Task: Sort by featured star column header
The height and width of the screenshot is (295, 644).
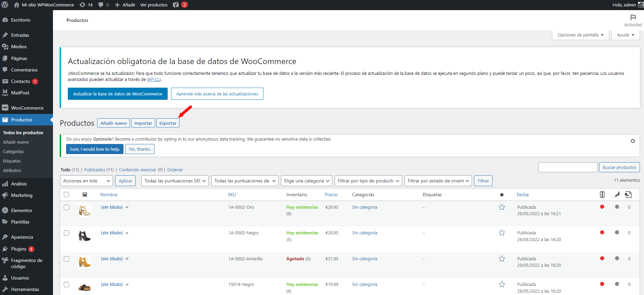Action: coord(502,195)
